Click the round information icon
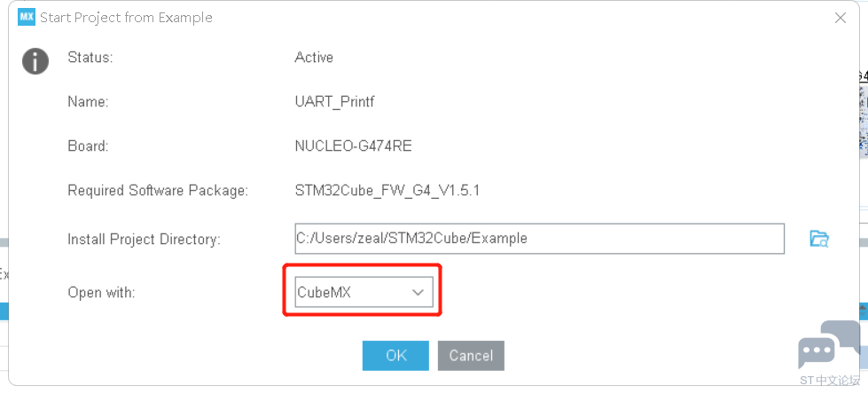Screen dimensions: 868x394 pos(35,61)
